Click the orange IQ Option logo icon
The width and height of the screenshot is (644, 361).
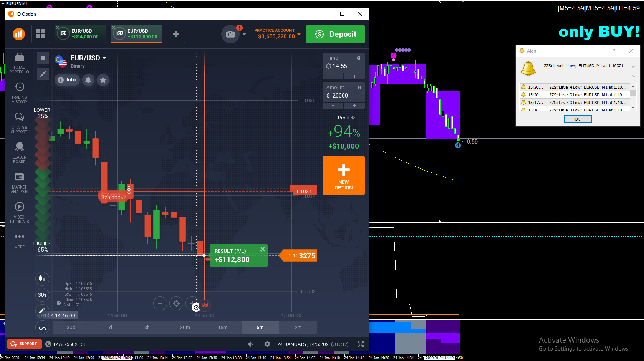point(19,34)
